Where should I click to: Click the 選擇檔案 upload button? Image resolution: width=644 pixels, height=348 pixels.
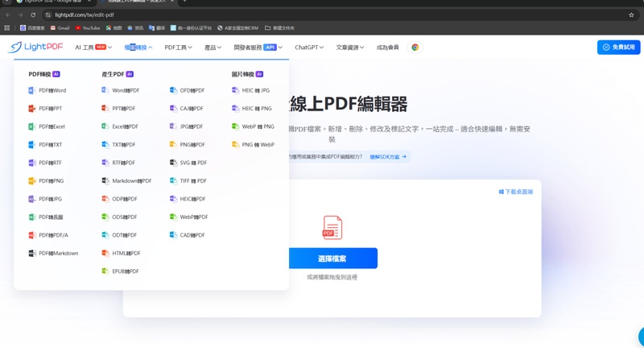tap(333, 259)
